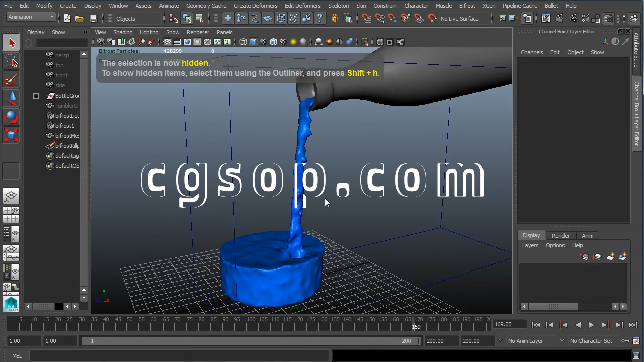Open the Persp/Graph Editor layout preset
Screen dimensions: 644x362
pyautogui.click(x=11, y=253)
